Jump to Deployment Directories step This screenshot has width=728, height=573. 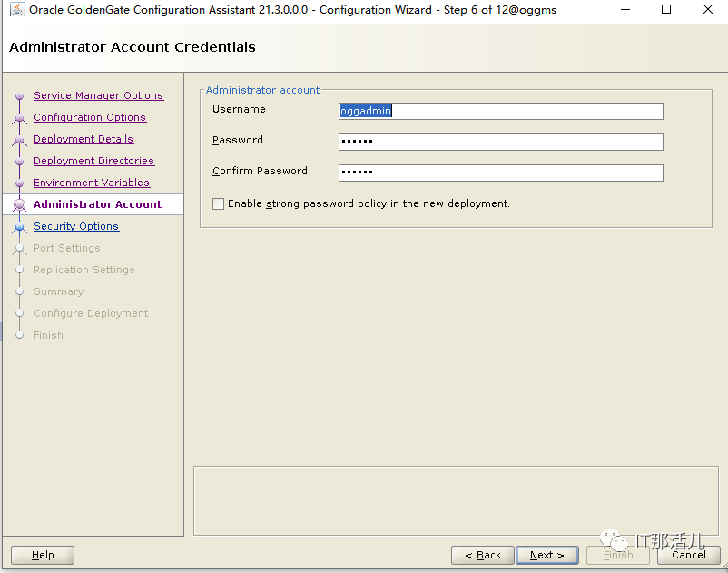[x=93, y=161]
